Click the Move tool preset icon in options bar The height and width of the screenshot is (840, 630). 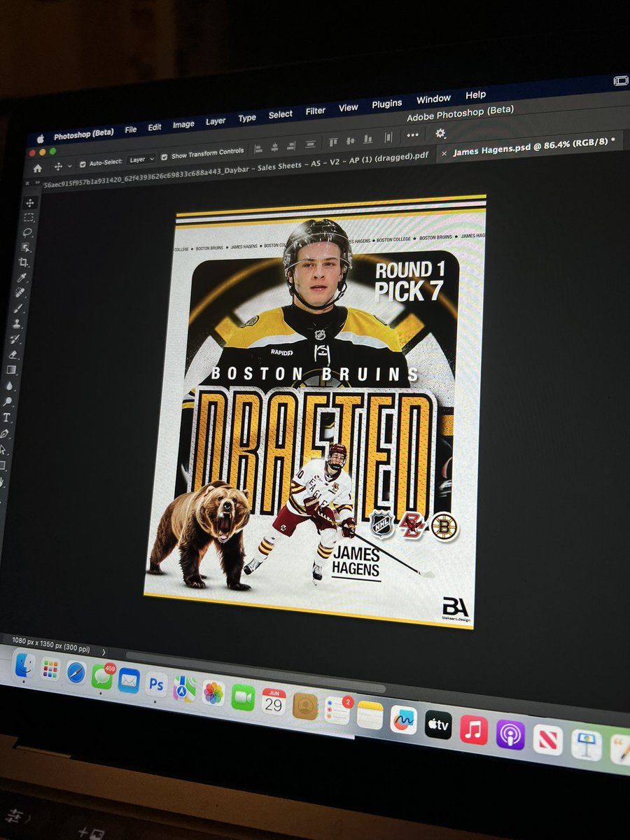(x=59, y=166)
